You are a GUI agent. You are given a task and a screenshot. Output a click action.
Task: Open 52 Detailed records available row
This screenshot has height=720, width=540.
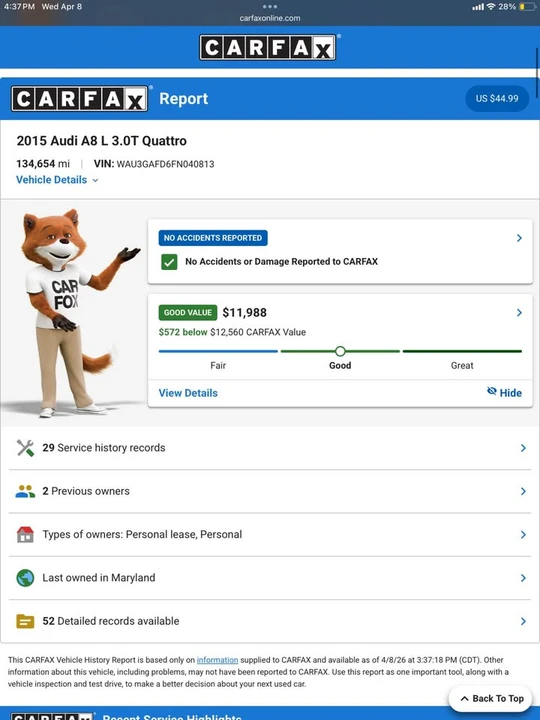tap(270, 621)
